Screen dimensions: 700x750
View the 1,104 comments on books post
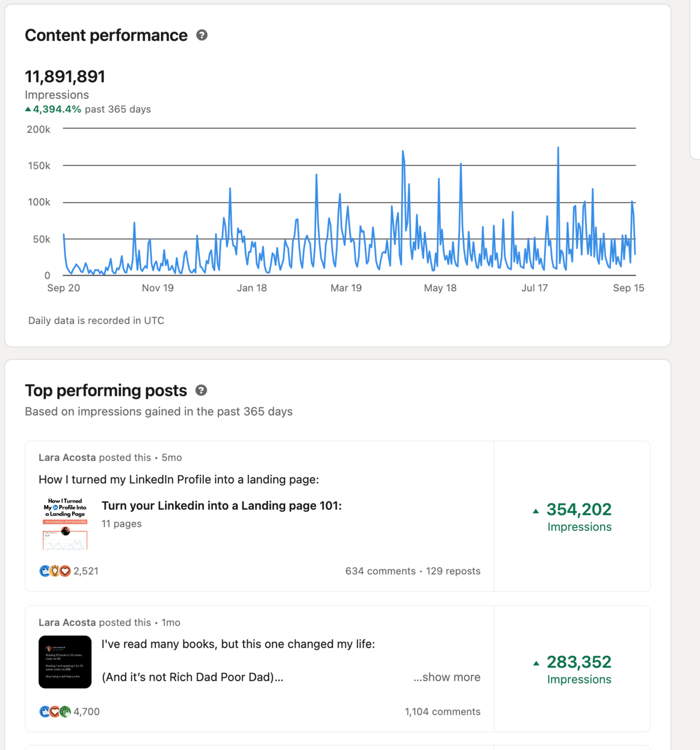tap(442, 712)
